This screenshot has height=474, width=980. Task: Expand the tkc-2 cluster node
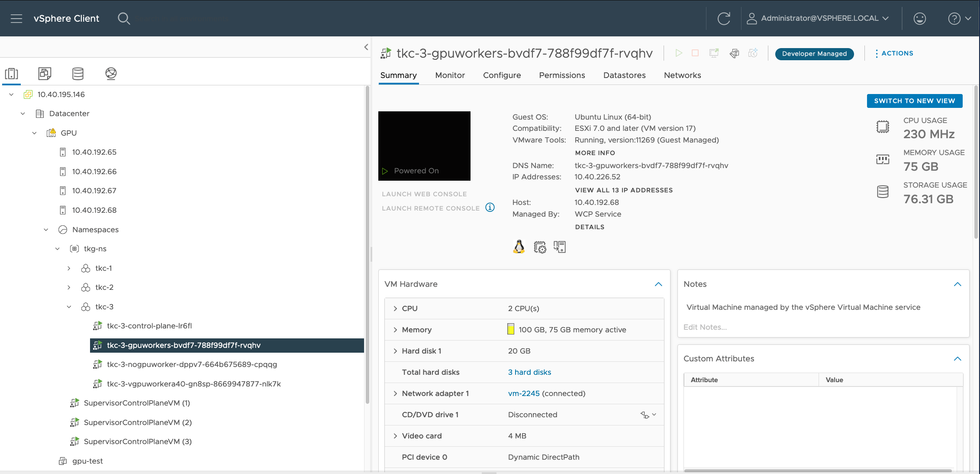pyautogui.click(x=69, y=287)
